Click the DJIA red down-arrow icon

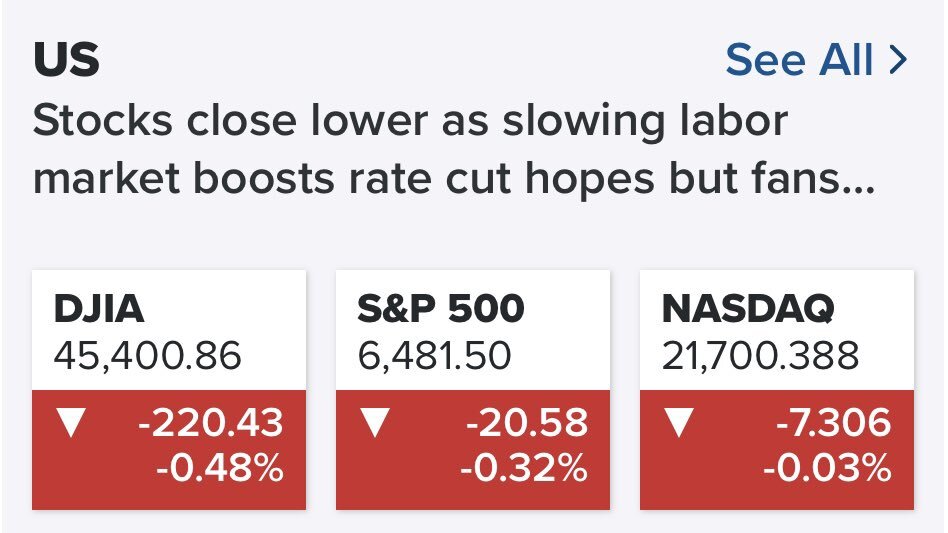[x=70, y=424]
